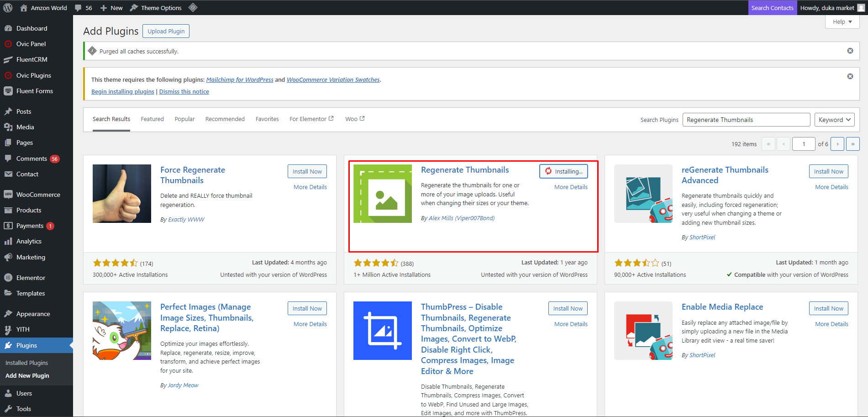Screen dimensions: 868x417
Task: Click the Installing... button for Regenerate Thumbnails
Action: click(563, 171)
